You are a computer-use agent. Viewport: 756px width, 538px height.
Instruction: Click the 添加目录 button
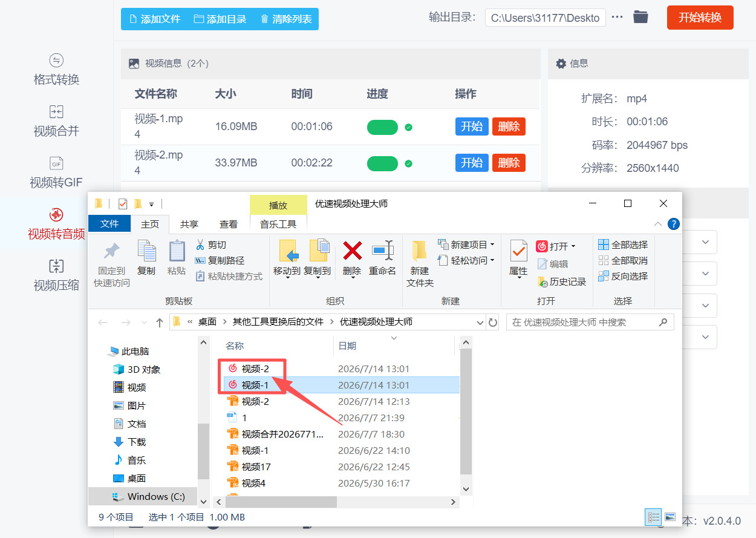(x=220, y=19)
